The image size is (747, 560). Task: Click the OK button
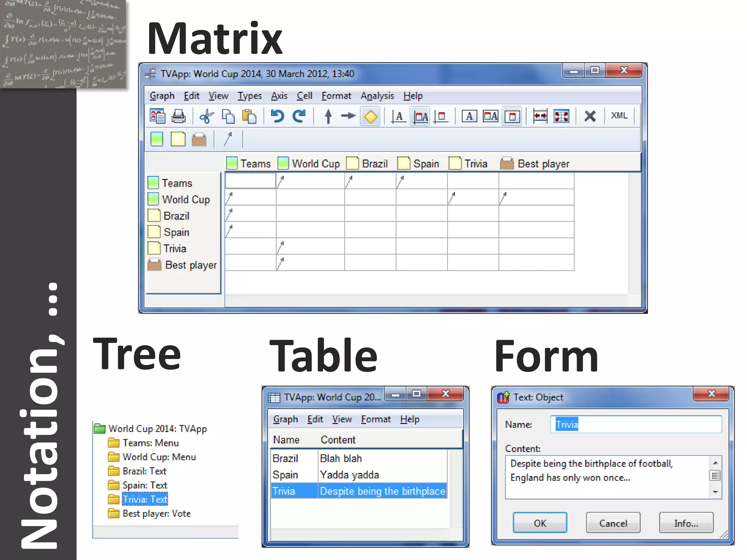click(540, 523)
